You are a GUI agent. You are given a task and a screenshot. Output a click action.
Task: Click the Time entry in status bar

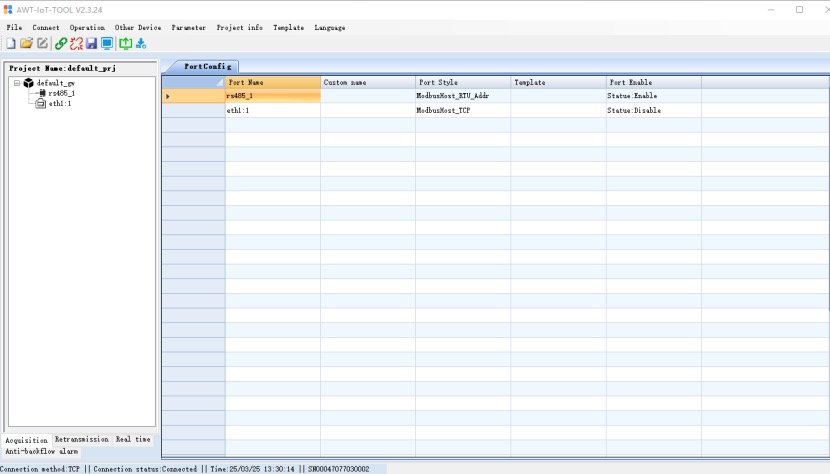[x=252, y=469]
